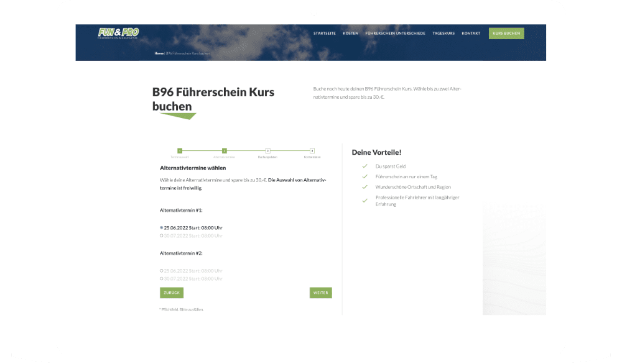Select 25.06.2022 for Alternativtermin #1
This screenshot has width=622, height=364.
pos(162,228)
